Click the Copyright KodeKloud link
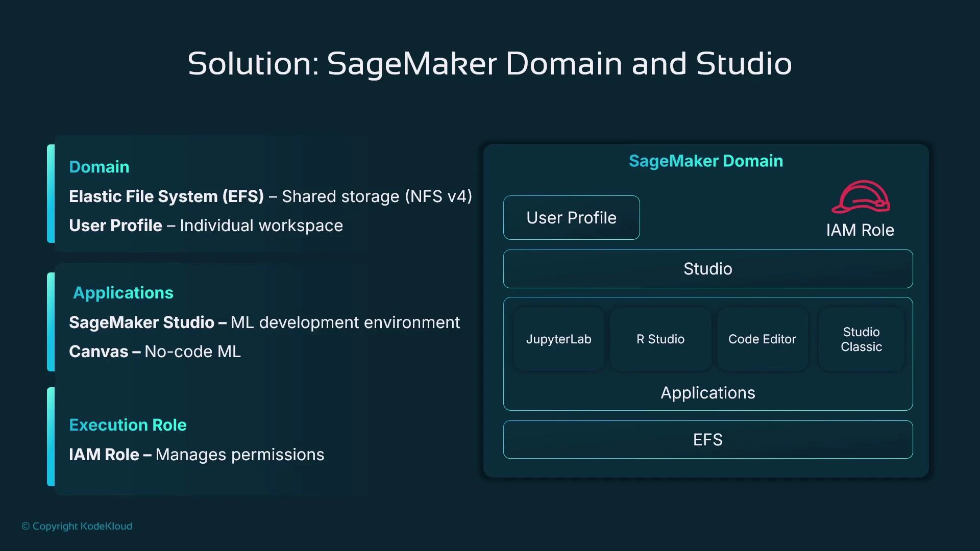980x551 pixels. [x=77, y=526]
